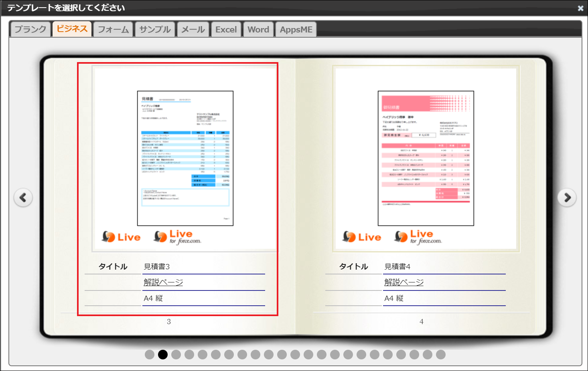Image resolution: width=588 pixels, height=371 pixels.
Task: Open 解説ページ link for 見積書4
Action: 404,282
